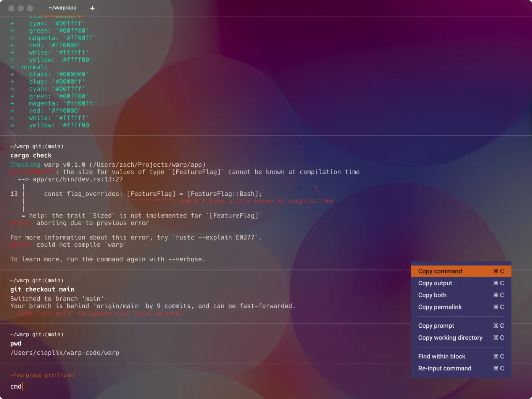Click the red close traffic light button
The width and height of the screenshot is (532, 399).
[11, 8]
